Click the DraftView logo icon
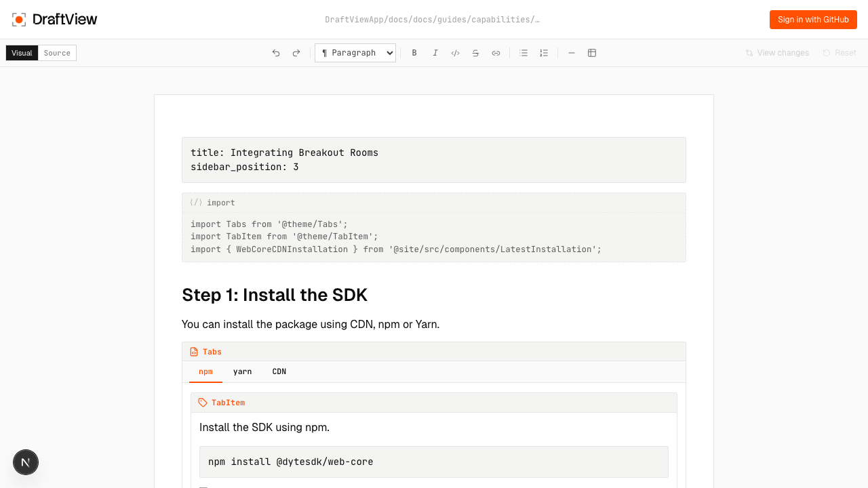The width and height of the screenshot is (868, 488). [x=19, y=20]
